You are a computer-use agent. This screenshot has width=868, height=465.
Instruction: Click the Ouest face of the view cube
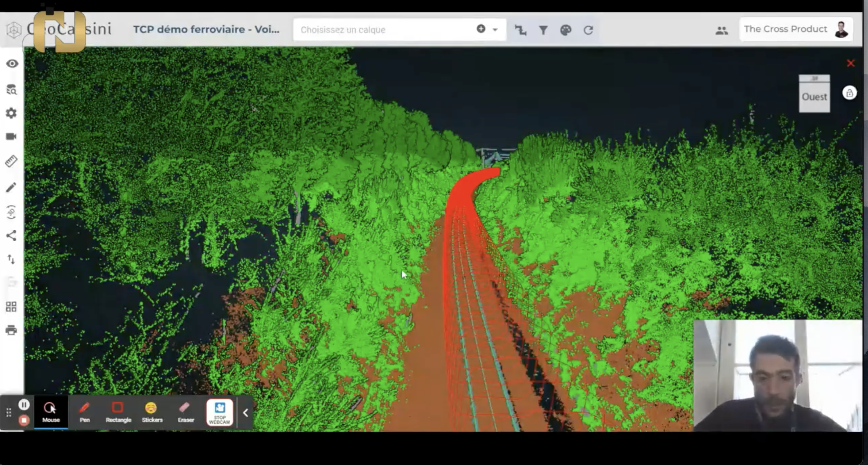click(814, 97)
